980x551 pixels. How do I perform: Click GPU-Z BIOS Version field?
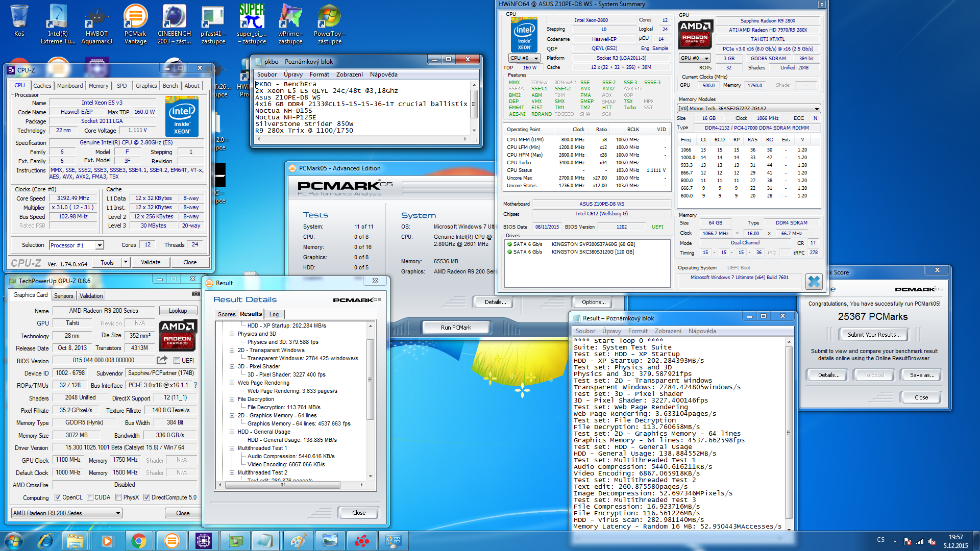pos(104,360)
